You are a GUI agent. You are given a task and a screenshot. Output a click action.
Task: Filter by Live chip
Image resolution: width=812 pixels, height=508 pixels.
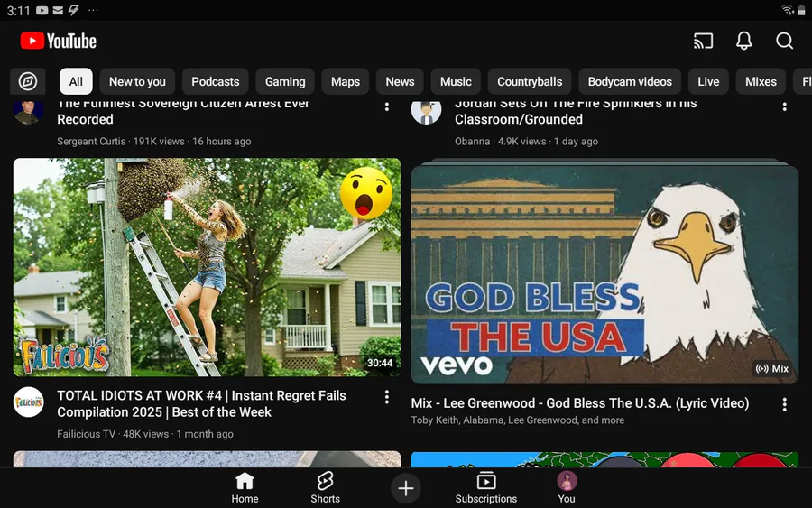(708, 81)
